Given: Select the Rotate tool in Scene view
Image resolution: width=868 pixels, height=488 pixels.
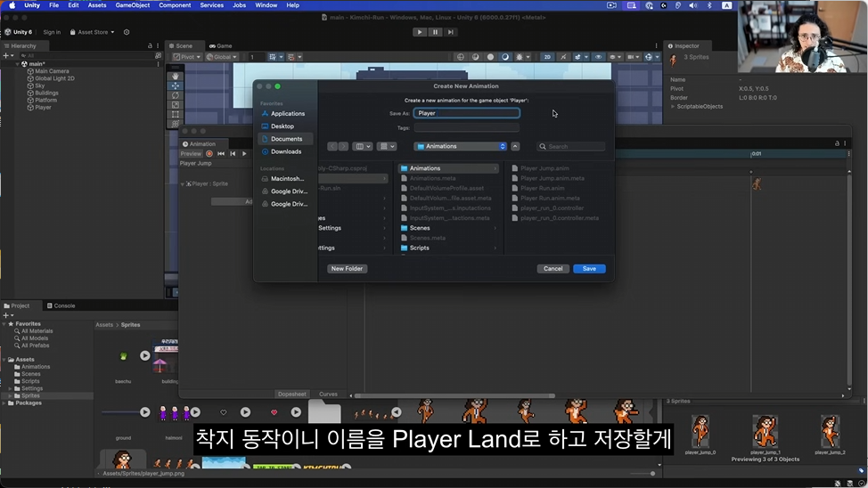Looking at the screenshot, I should (x=176, y=95).
